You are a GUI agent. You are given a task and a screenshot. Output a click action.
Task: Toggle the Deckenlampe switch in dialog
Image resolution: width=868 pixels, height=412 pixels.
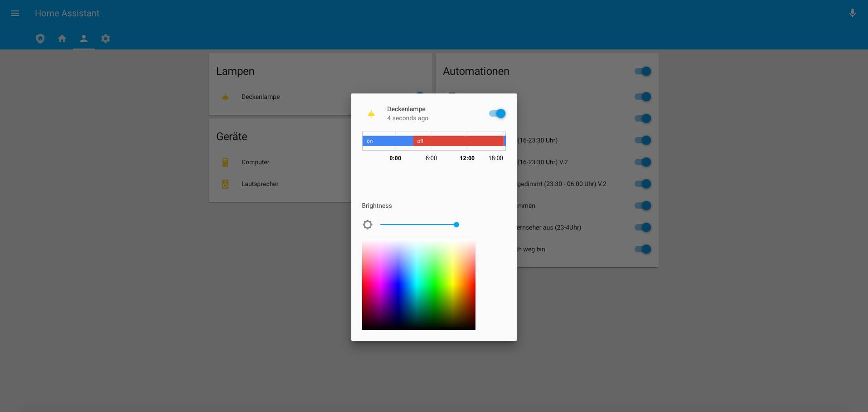(497, 113)
